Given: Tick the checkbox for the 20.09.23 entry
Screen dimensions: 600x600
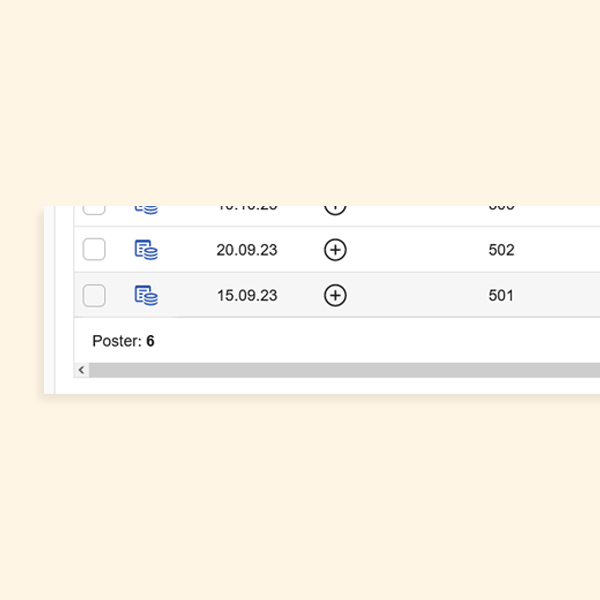Looking at the screenshot, I should click(x=94, y=250).
